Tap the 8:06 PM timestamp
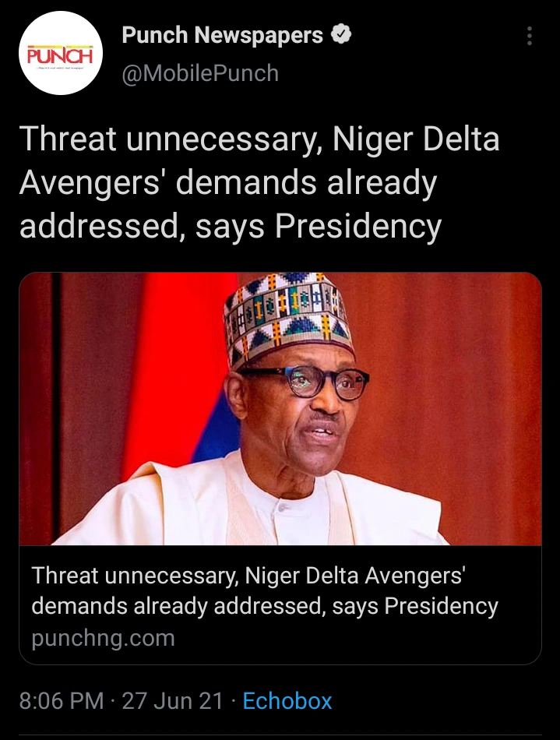 click(x=62, y=700)
